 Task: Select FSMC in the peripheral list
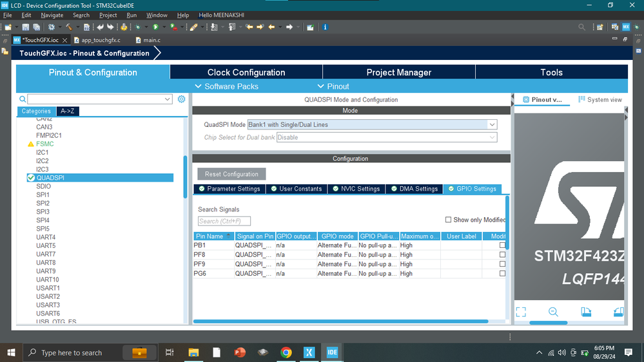point(44,144)
